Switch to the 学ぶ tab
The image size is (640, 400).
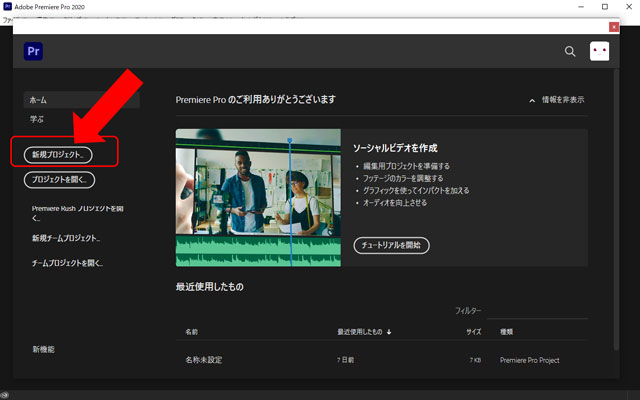tap(37, 119)
